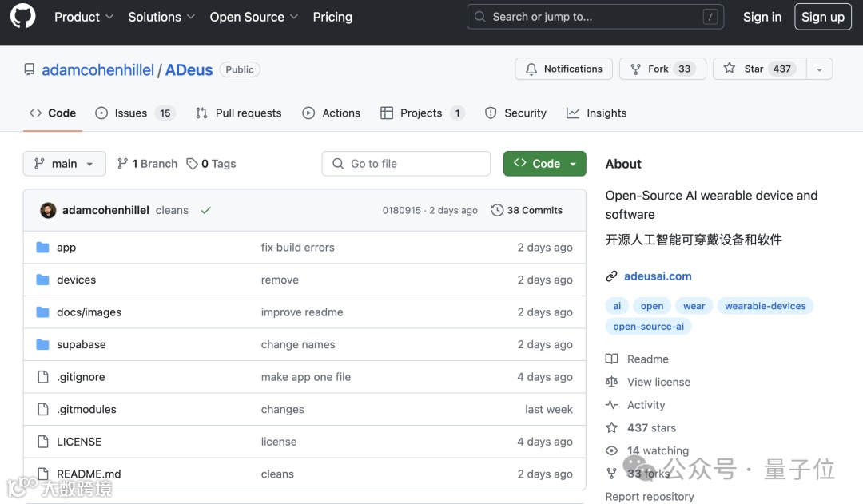Select the 'wearable-devices' topic tag
863x504 pixels.
coord(765,306)
